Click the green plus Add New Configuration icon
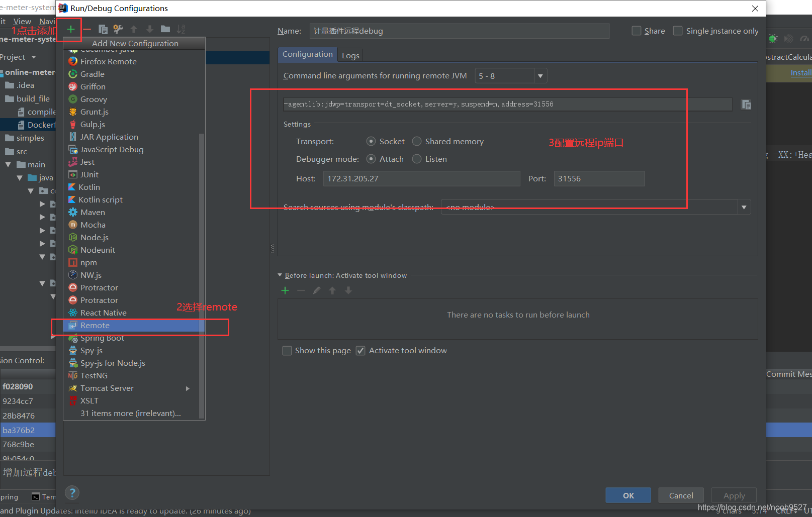Image resolution: width=812 pixels, height=517 pixels. point(71,29)
